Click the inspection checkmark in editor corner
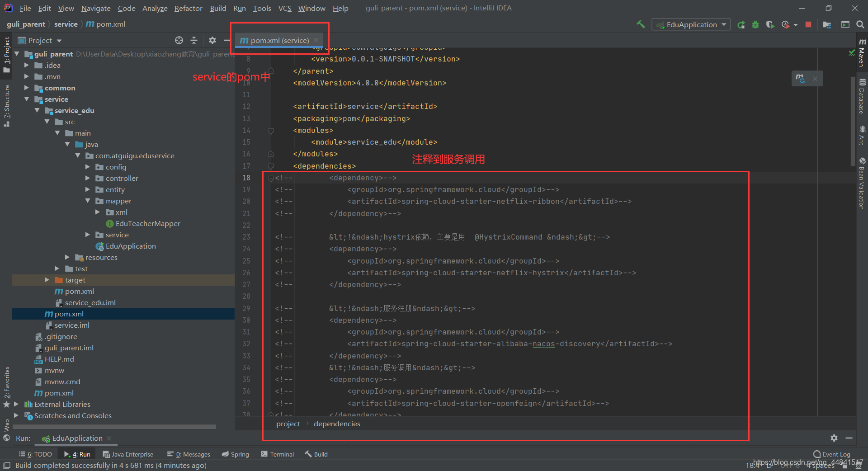 [x=852, y=53]
